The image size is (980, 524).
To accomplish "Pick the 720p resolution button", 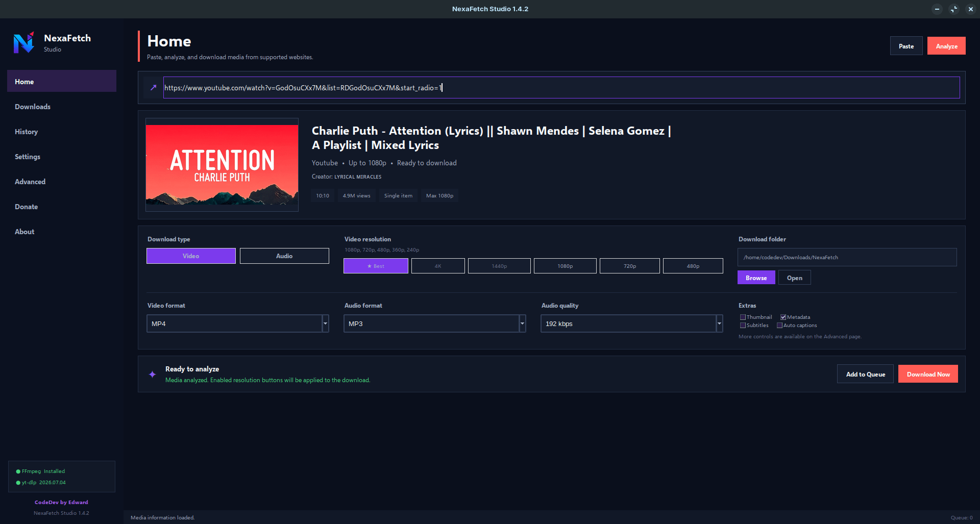I will pos(630,266).
